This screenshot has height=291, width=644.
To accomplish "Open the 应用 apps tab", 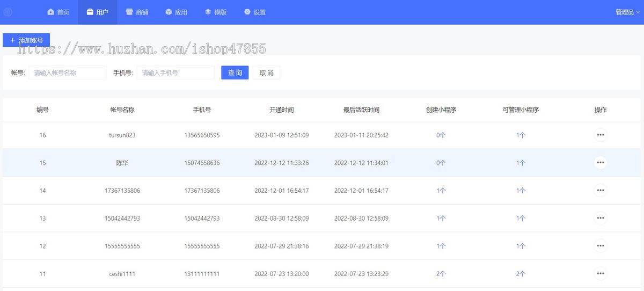I will pyautogui.click(x=176, y=12).
